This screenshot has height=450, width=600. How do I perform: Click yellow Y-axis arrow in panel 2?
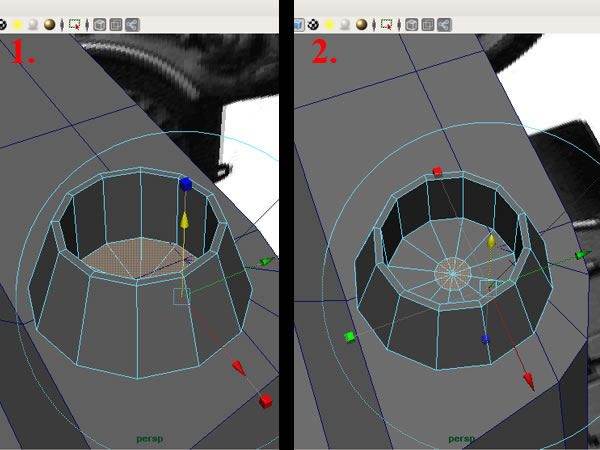click(491, 241)
